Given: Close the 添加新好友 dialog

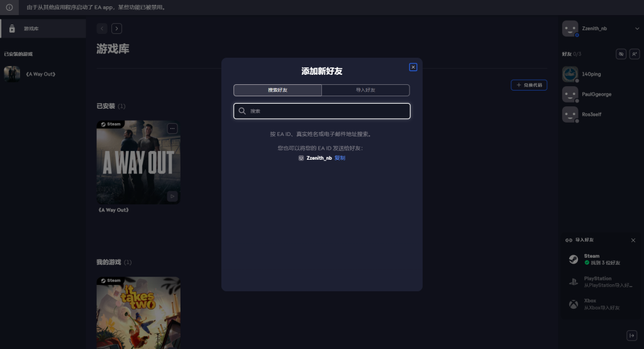Looking at the screenshot, I should pyautogui.click(x=413, y=67).
